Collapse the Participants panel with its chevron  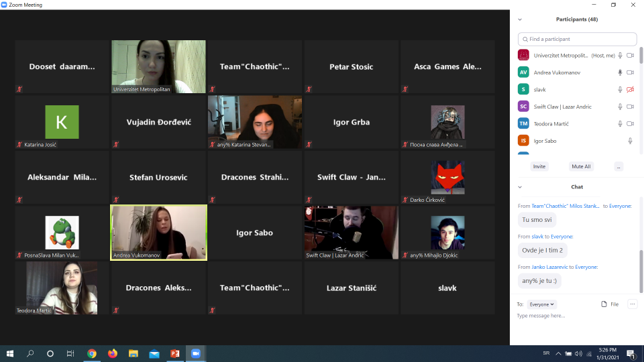[x=520, y=19]
